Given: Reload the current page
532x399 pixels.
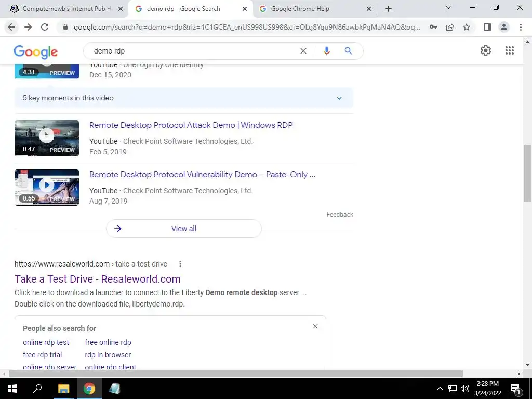Looking at the screenshot, I should (x=45, y=27).
